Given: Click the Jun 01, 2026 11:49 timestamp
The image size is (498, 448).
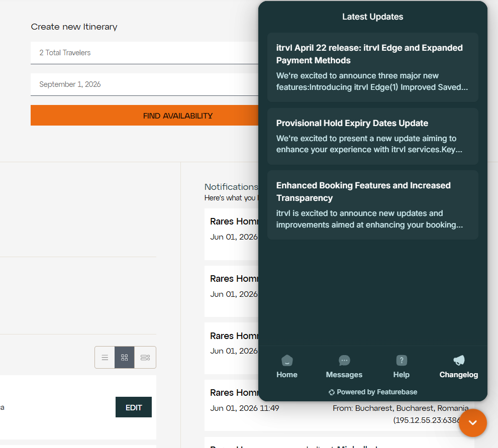Looking at the screenshot, I should [245, 408].
